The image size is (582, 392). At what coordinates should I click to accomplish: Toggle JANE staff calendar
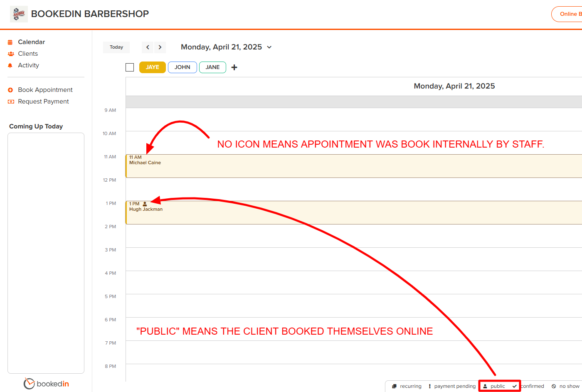click(212, 67)
